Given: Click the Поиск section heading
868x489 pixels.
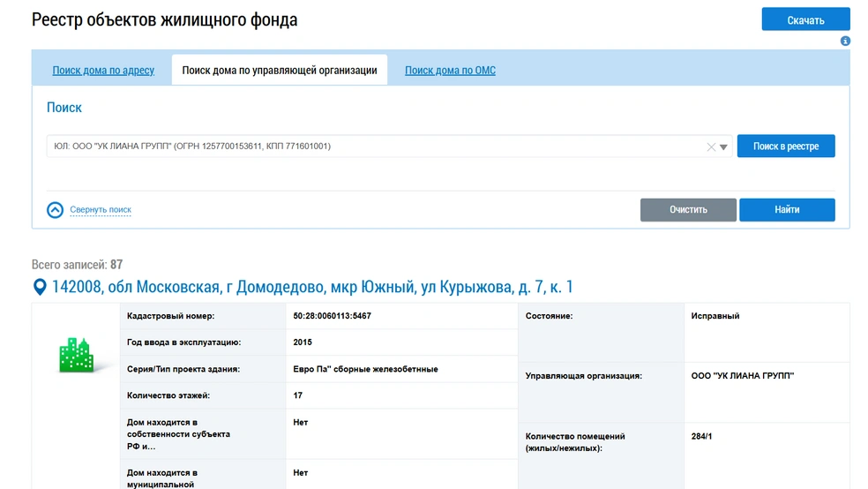Looking at the screenshot, I should coord(64,108).
